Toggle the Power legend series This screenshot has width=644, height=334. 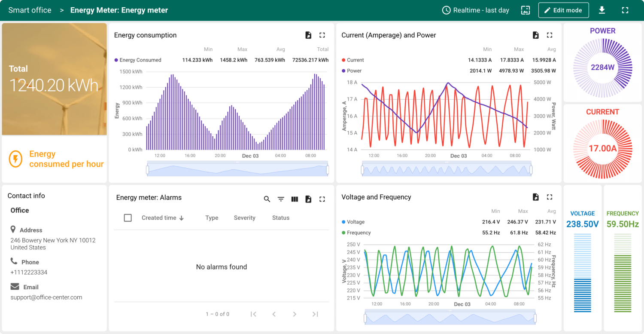click(x=352, y=71)
